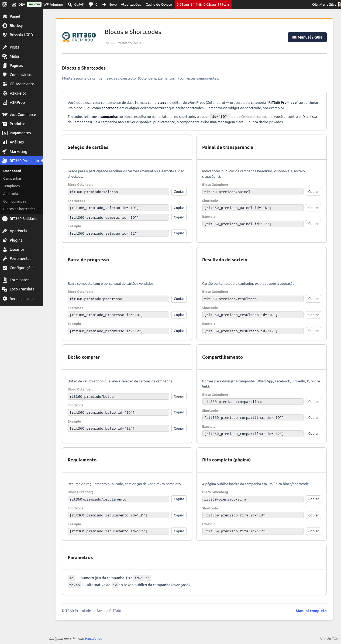This screenshot has width=341, height=644.
Task: Open query monitor stats 0,31seg panel
Action: [x=203, y=4]
